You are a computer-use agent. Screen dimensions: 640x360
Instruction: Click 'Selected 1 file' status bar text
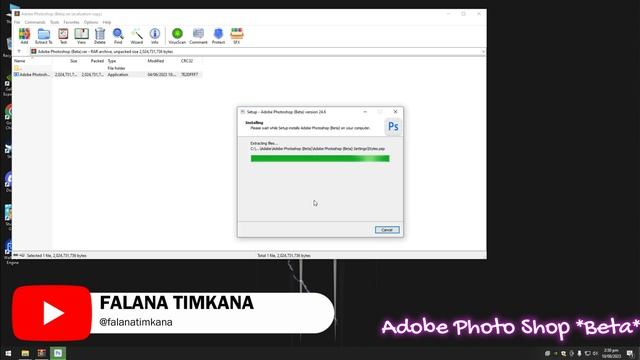pyautogui.click(x=56, y=256)
